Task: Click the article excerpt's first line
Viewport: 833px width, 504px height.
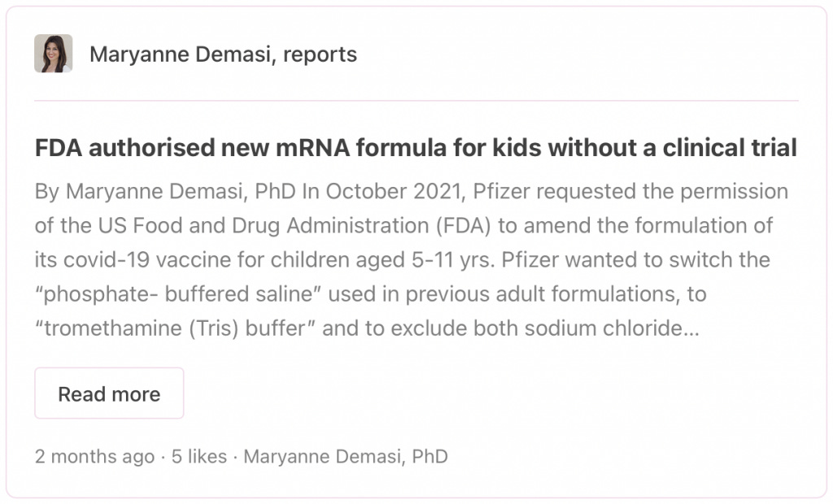Action: 411,192
